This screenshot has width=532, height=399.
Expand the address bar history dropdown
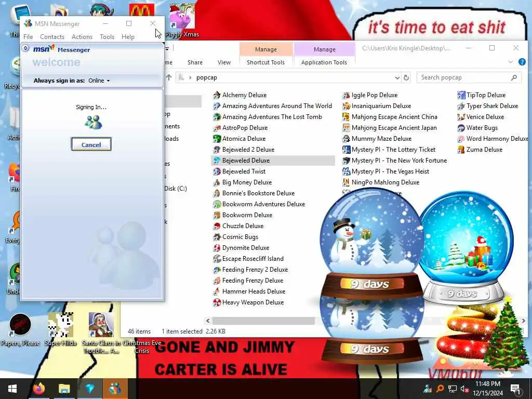[x=397, y=78]
